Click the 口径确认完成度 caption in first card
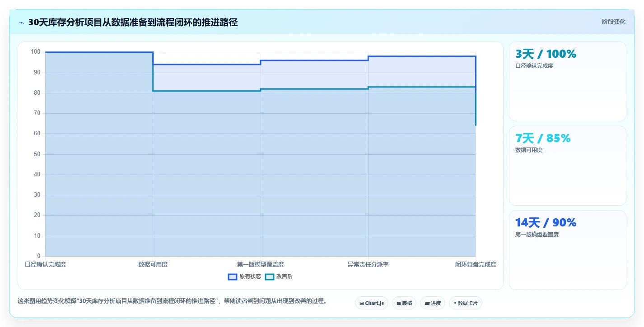The height and width of the screenshot is (327, 644). pyautogui.click(x=534, y=66)
